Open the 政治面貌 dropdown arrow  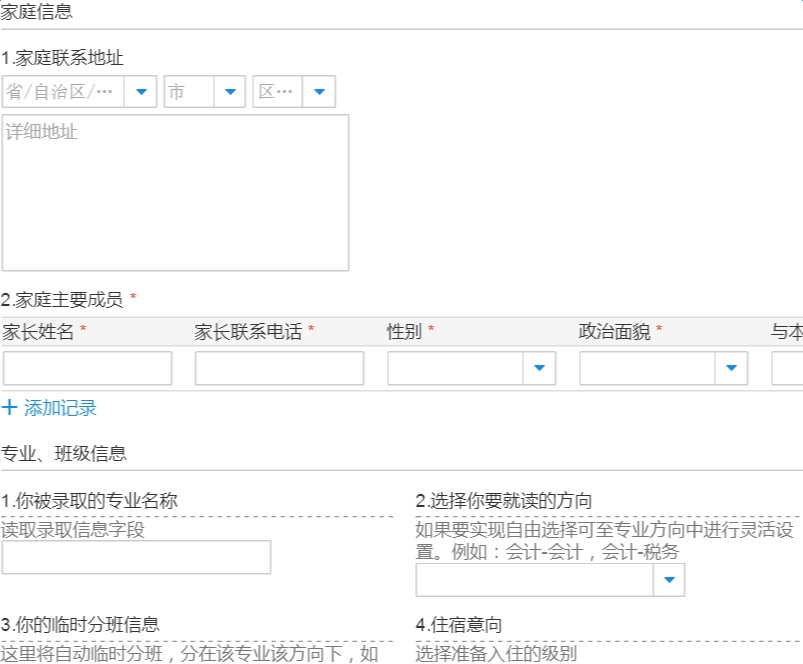(x=731, y=368)
